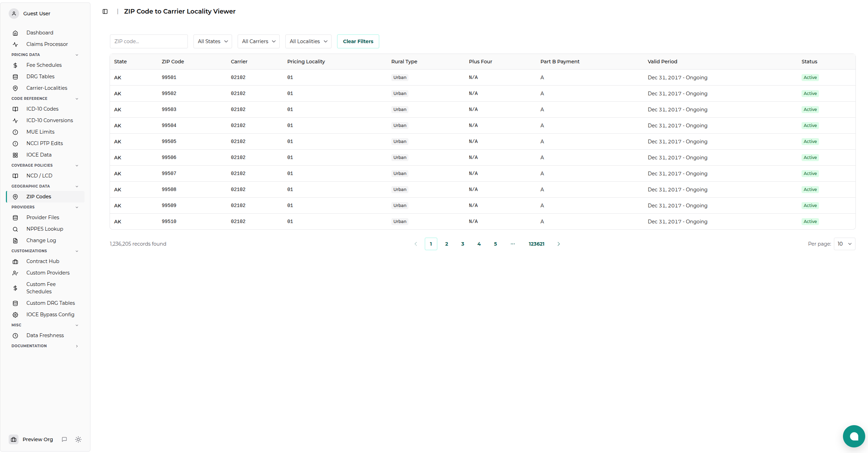The width and height of the screenshot is (868, 453).
Task: Go to page 2 of results
Action: pos(447,244)
